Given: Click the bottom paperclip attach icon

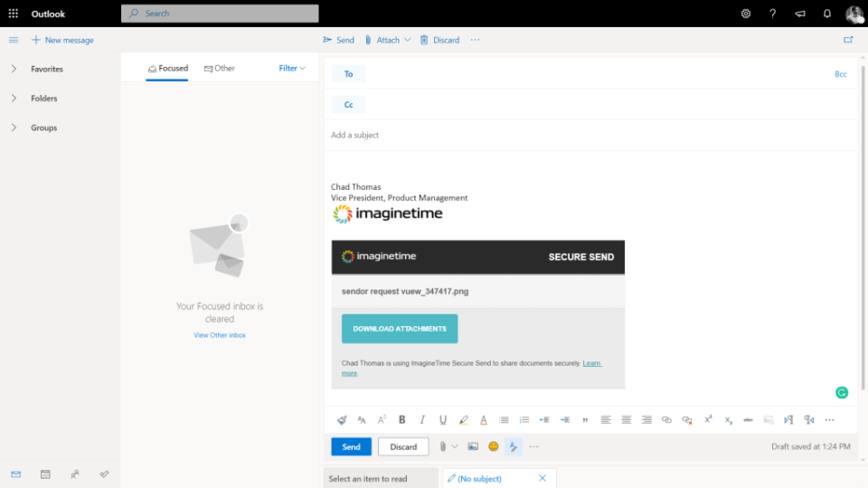Looking at the screenshot, I should click(442, 446).
